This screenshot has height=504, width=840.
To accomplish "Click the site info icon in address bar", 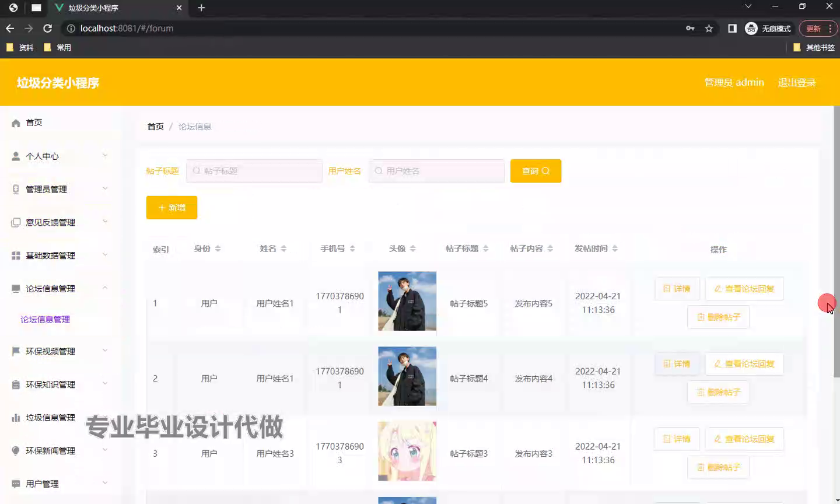I will point(71,28).
